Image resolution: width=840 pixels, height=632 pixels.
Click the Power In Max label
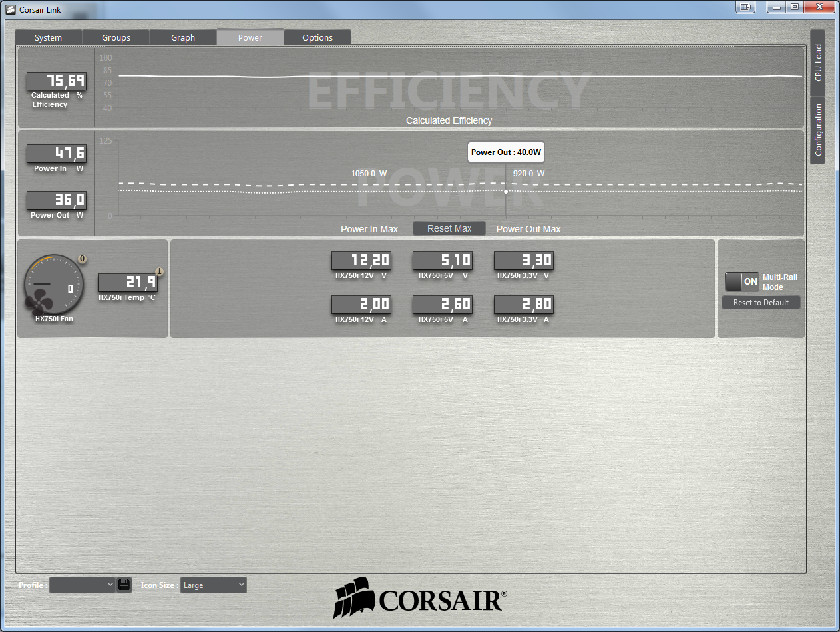[x=369, y=229]
